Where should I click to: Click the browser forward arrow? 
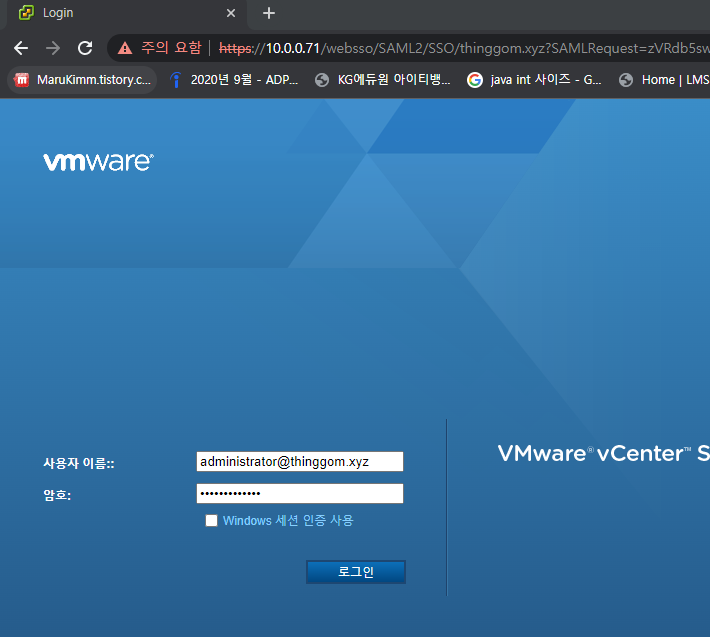(53, 48)
